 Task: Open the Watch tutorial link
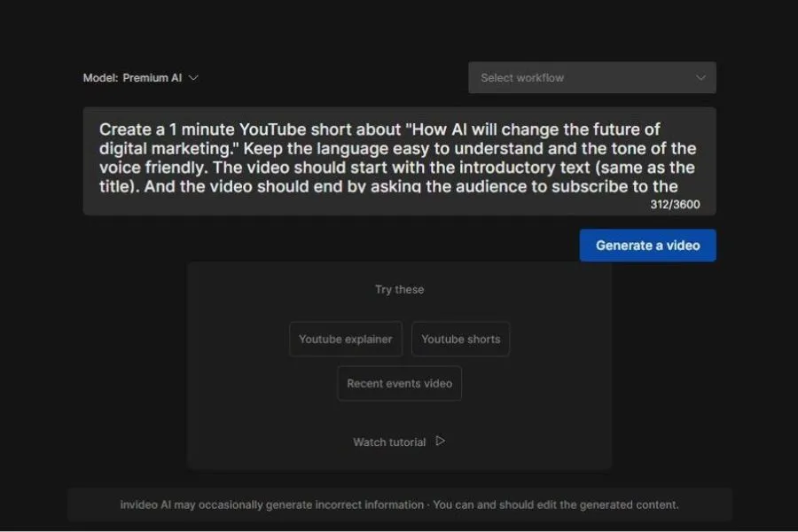tap(389, 442)
